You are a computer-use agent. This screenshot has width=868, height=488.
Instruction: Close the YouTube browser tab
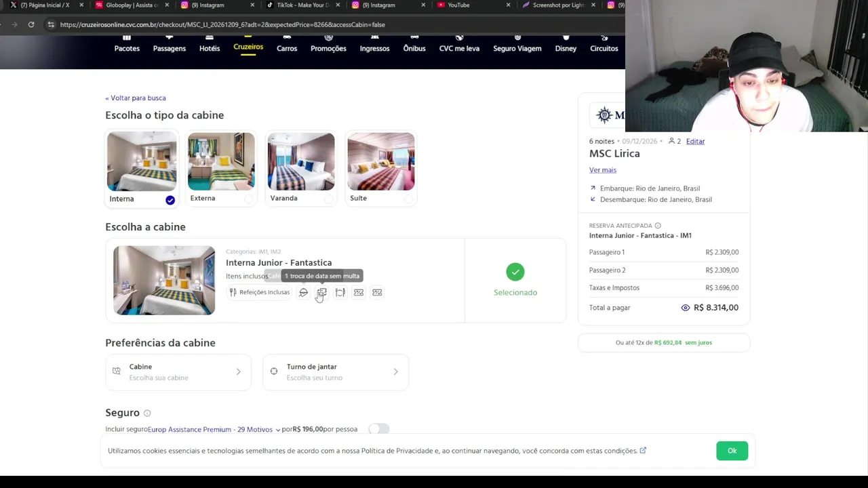click(509, 5)
